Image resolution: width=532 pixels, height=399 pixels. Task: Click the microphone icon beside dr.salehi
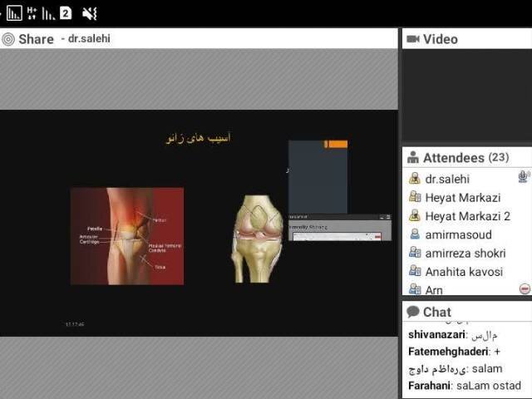(524, 177)
